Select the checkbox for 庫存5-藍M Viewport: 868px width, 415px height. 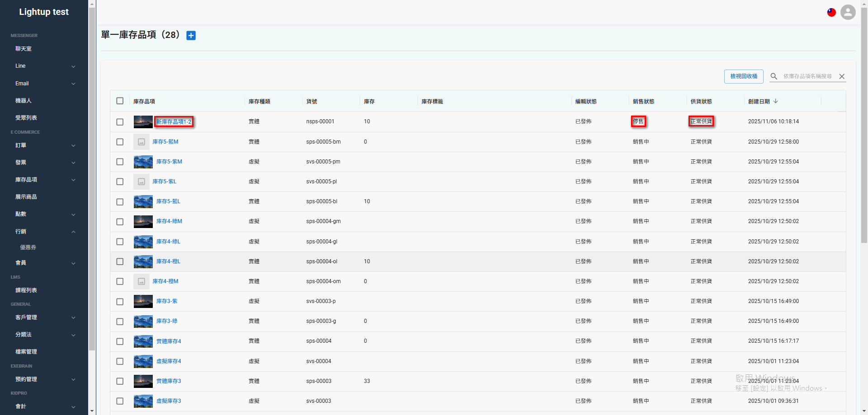coord(120,142)
